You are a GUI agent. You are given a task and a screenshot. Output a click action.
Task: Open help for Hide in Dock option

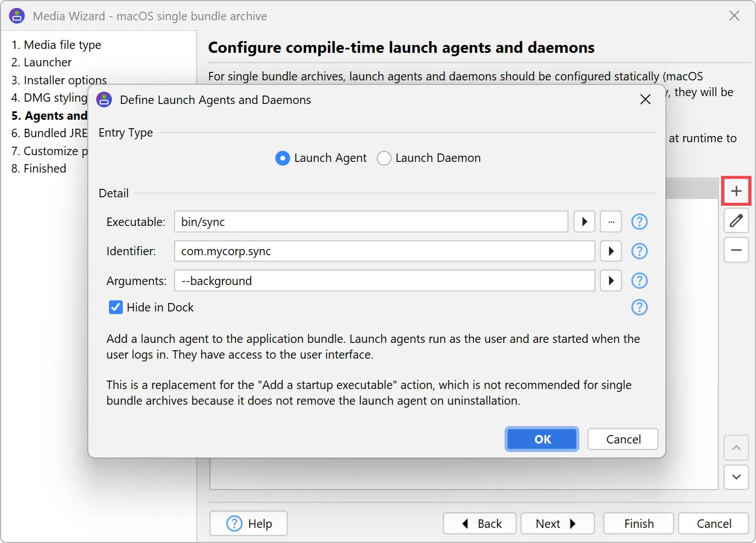point(640,307)
